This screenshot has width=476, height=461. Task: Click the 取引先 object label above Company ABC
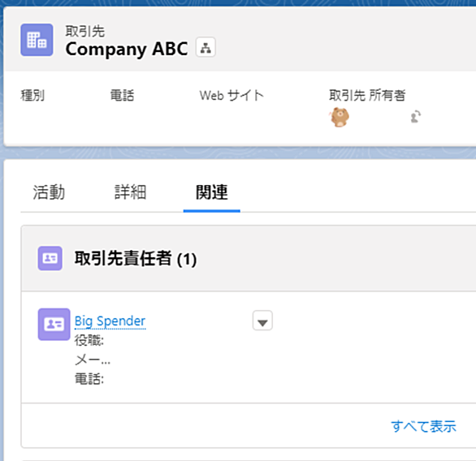[x=85, y=32]
